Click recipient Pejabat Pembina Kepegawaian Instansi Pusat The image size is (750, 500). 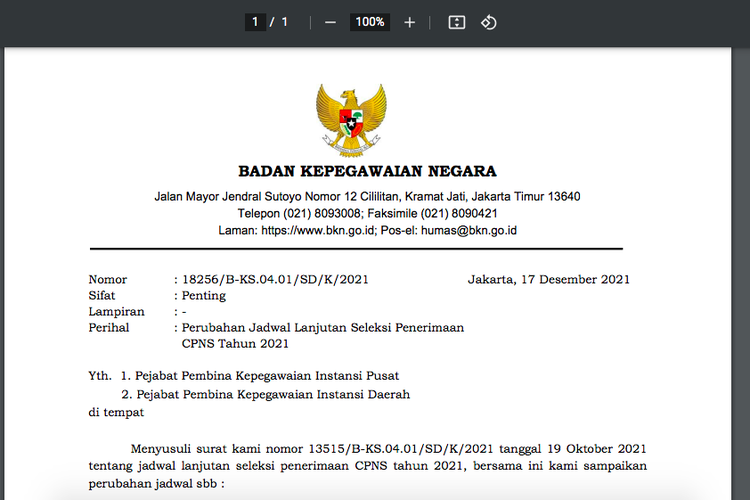pos(260,376)
